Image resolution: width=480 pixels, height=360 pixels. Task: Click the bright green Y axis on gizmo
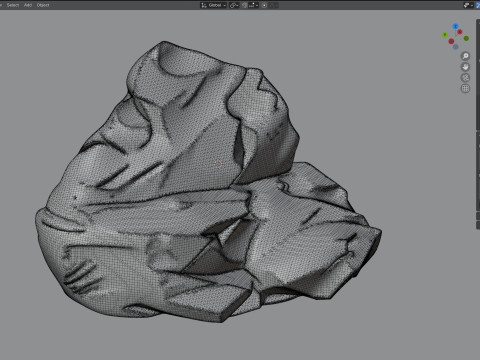[x=445, y=35]
